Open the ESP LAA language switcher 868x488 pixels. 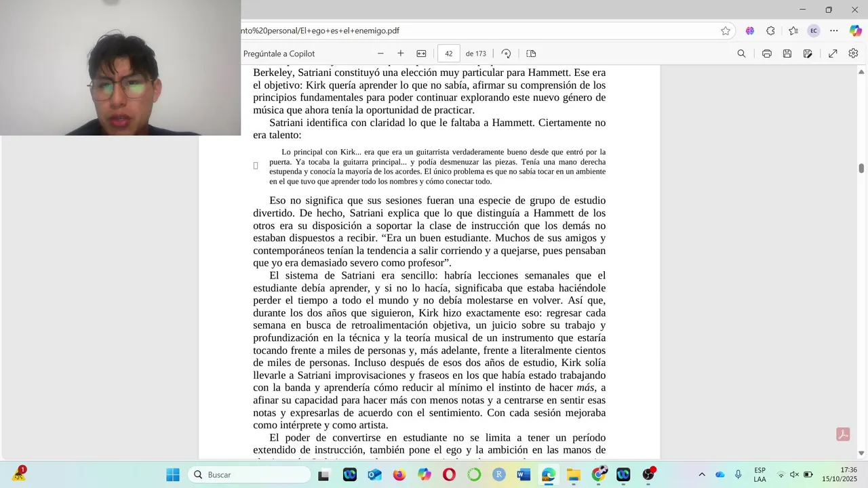tap(760, 474)
